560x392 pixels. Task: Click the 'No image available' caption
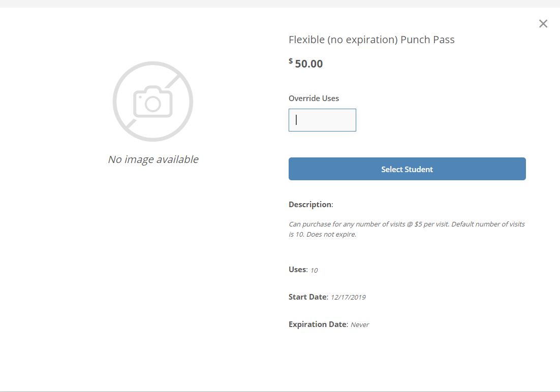pos(153,159)
